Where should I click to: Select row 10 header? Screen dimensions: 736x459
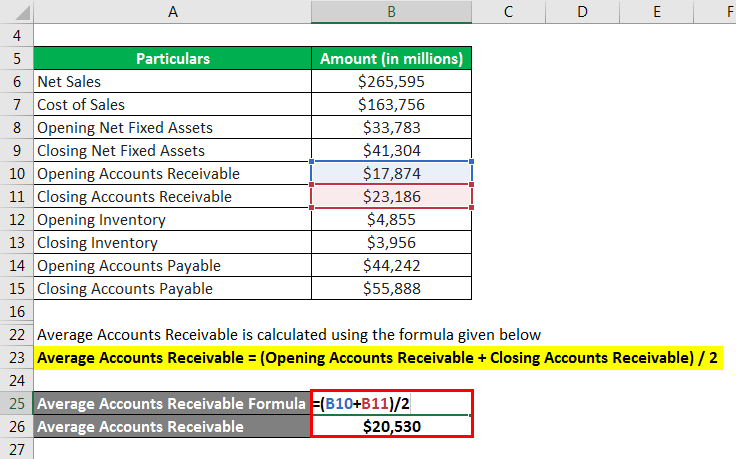pyautogui.click(x=17, y=173)
